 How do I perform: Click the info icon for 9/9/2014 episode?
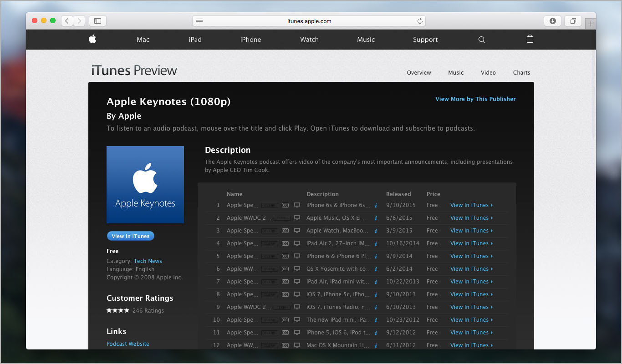[376, 257]
